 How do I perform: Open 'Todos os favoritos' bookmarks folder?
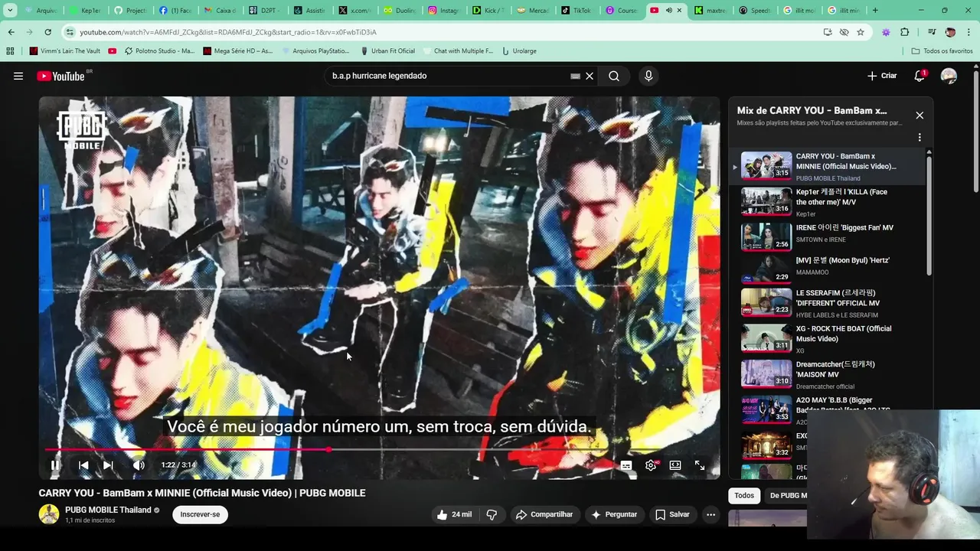pos(942,51)
